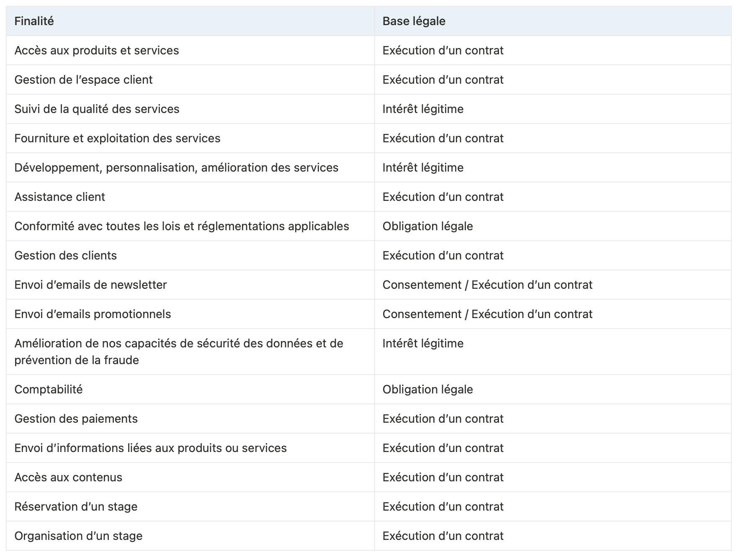746x560 pixels.
Task: Click "Obligation légale" next to Comptabilité
Action: point(427,390)
